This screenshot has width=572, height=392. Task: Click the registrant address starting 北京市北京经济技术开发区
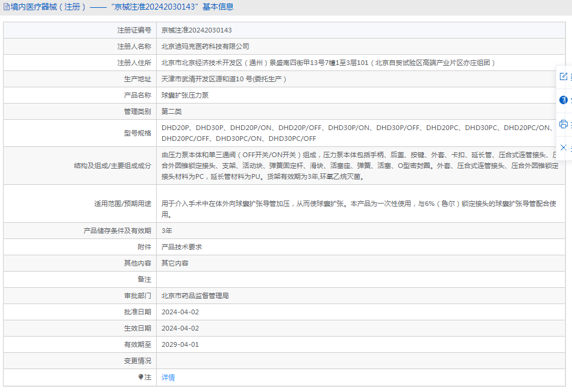click(x=328, y=63)
